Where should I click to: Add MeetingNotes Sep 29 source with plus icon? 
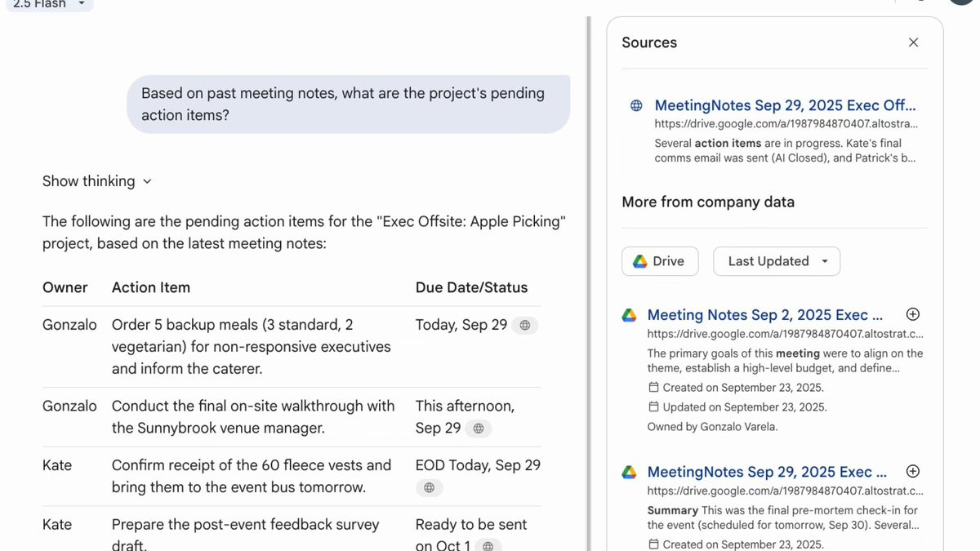[913, 471]
